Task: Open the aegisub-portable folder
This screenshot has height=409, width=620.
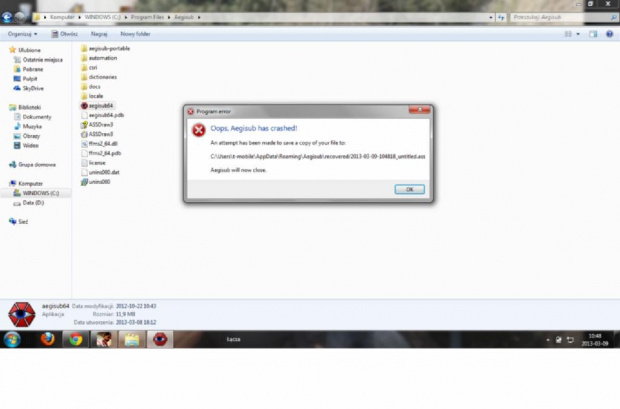Action: 105,48
